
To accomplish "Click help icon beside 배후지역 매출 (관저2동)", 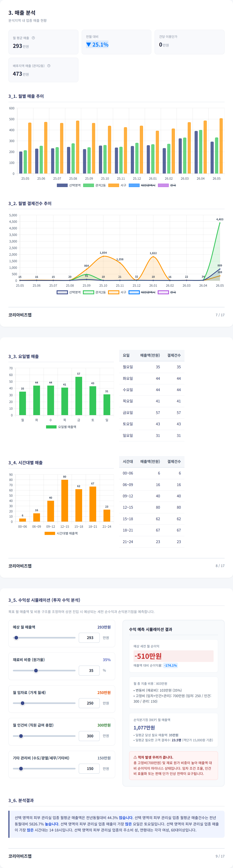I will pyautogui.click(x=49, y=66).
